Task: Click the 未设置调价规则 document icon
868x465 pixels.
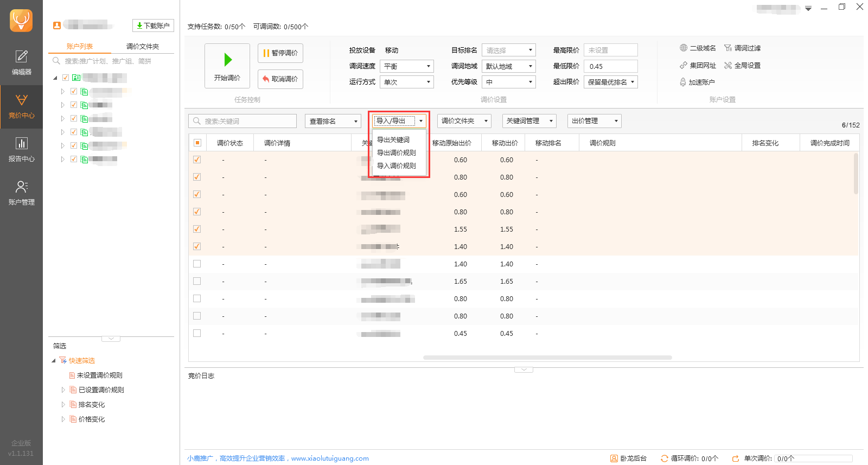Action: pos(72,375)
